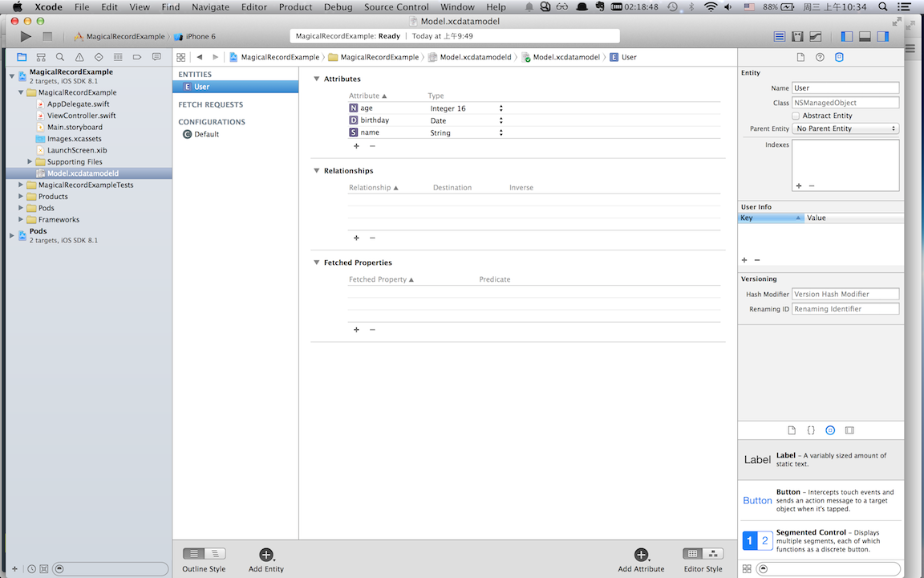Open the Editor menu
Viewport: 924px width, 578px height.
[x=254, y=7]
